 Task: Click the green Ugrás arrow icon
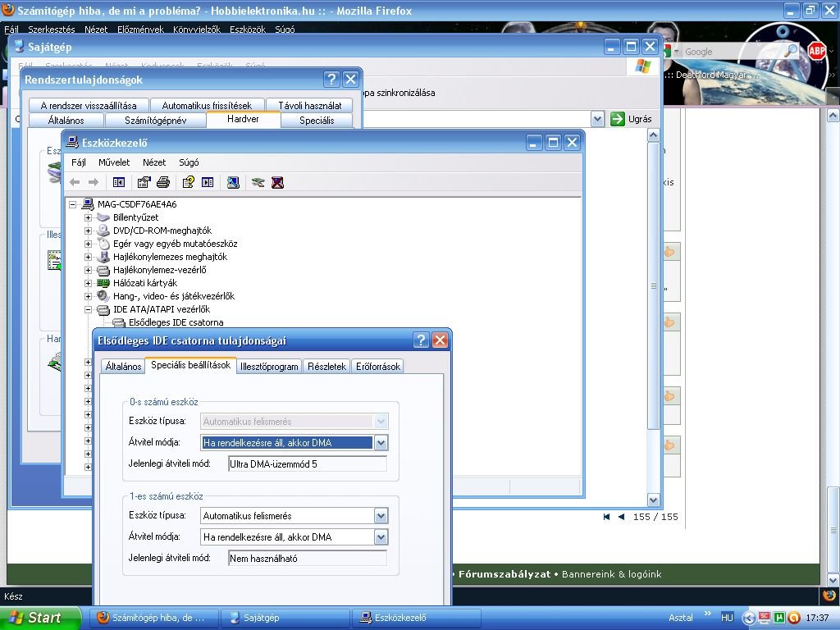click(x=618, y=119)
